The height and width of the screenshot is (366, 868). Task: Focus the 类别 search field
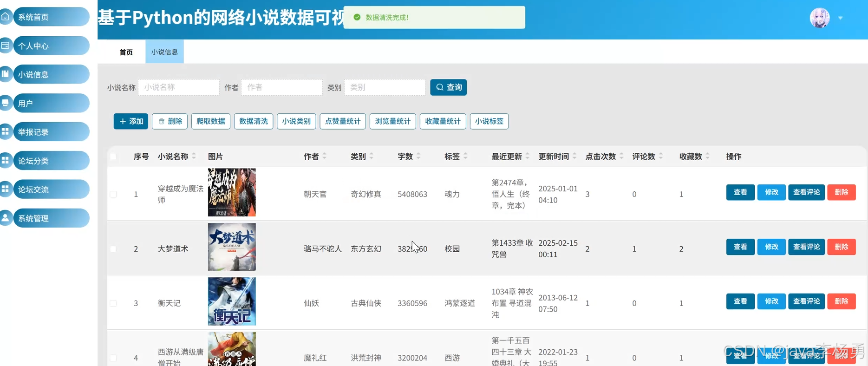[385, 87]
